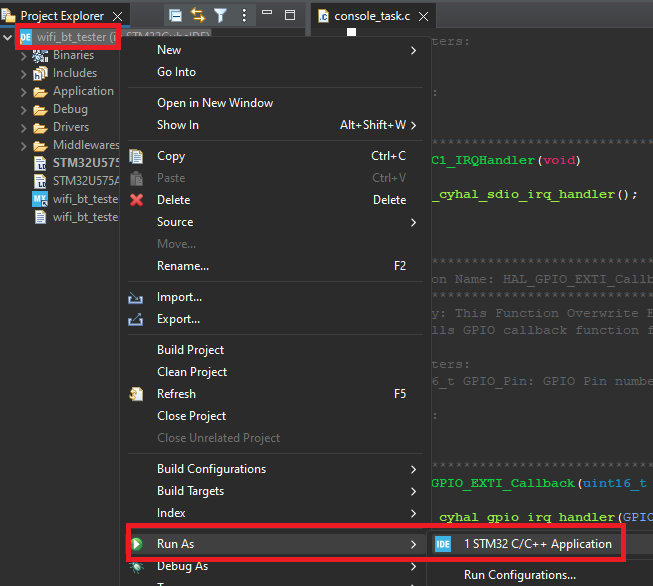Click the Collapse All icon in Project Explorer
This screenshot has width=653, height=586.
pos(176,16)
